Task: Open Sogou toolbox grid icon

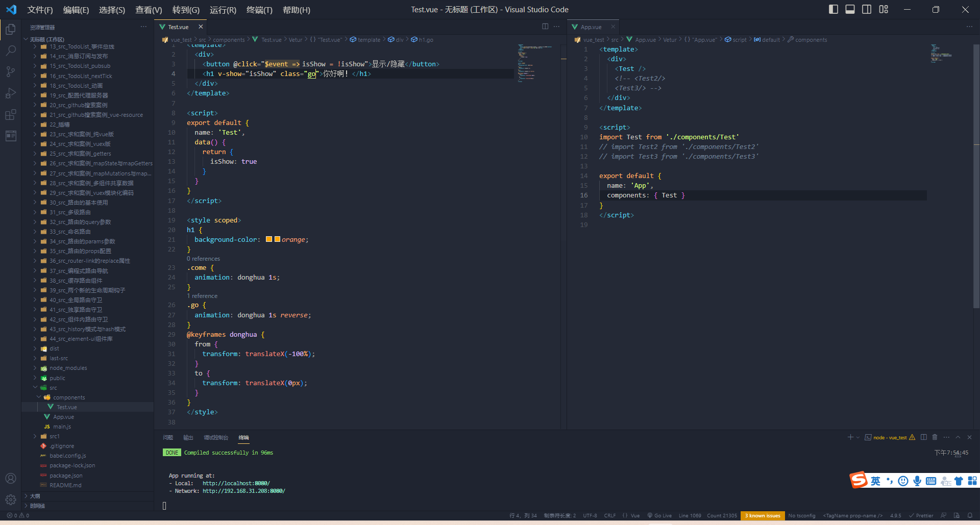Action: pyautogui.click(x=972, y=481)
